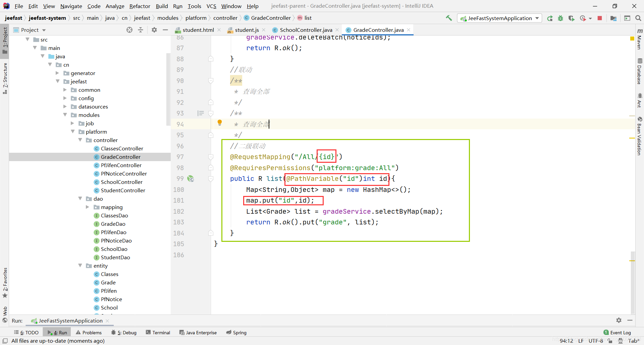644x345 pixels.
Task: Click locate file crosshair icon in Project panel
Action: pyautogui.click(x=129, y=30)
